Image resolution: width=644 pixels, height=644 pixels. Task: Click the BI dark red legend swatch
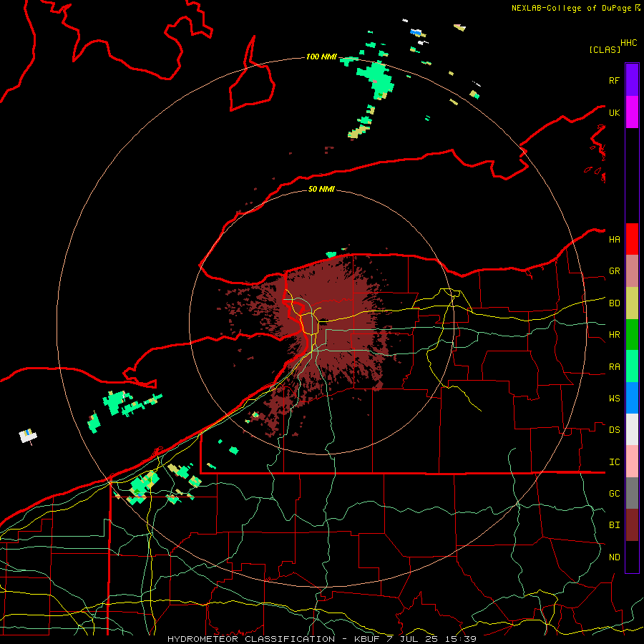(x=632, y=525)
